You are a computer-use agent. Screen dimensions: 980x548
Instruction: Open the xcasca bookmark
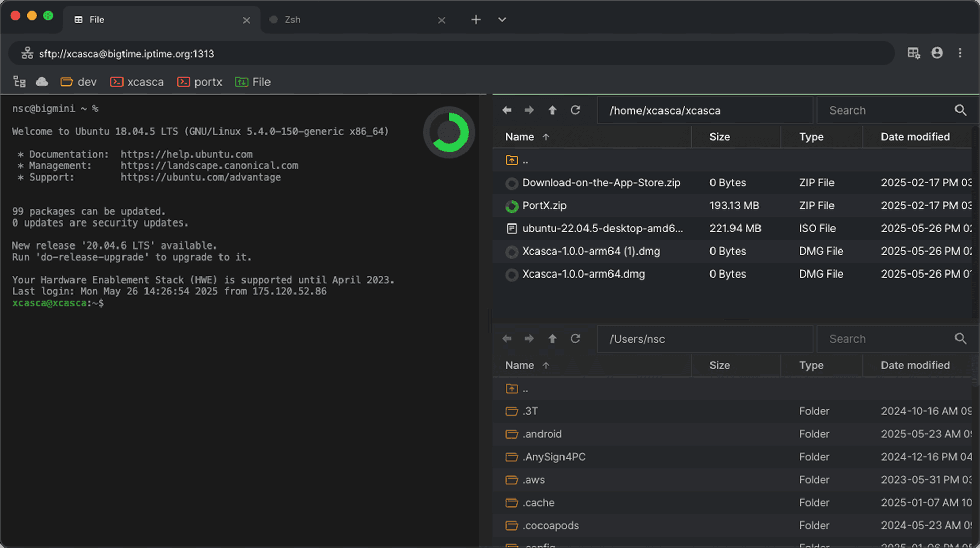[x=137, y=82]
